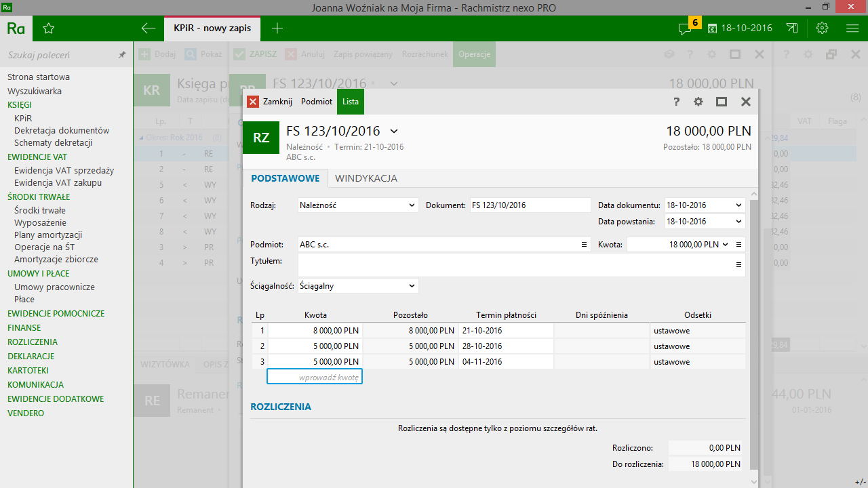Pin the command search panel

click(x=122, y=55)
